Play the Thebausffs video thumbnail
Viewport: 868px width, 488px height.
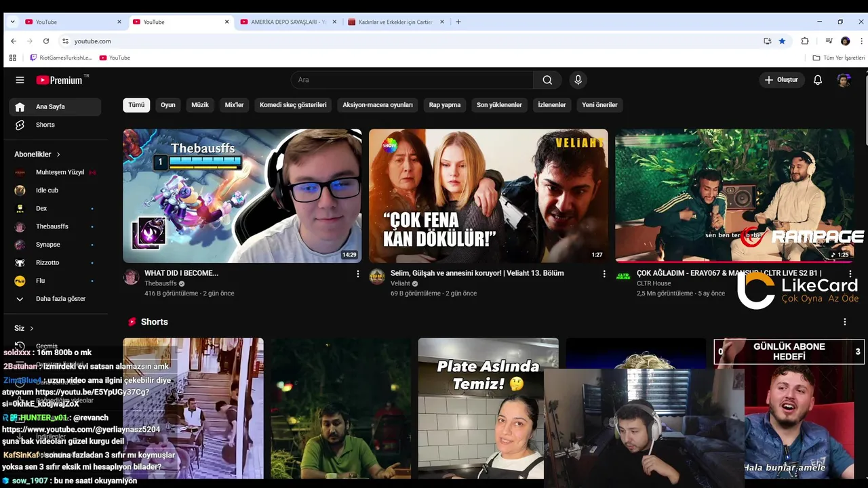(242, 196)
